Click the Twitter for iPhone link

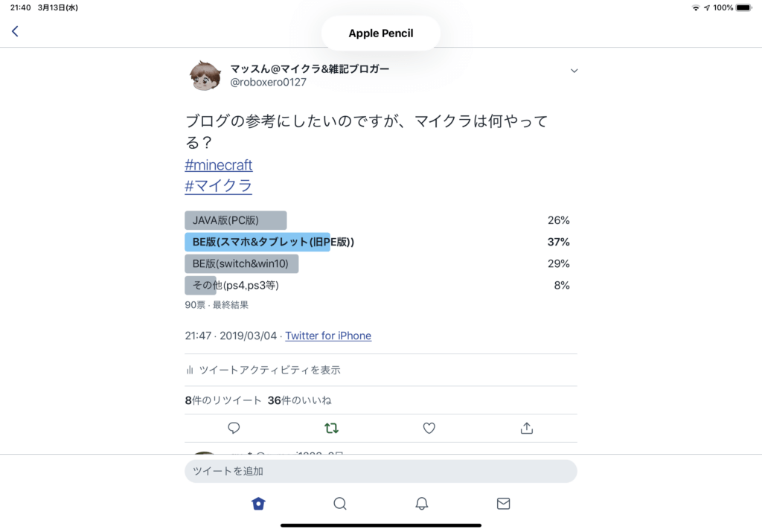click(x=328, y=336)
